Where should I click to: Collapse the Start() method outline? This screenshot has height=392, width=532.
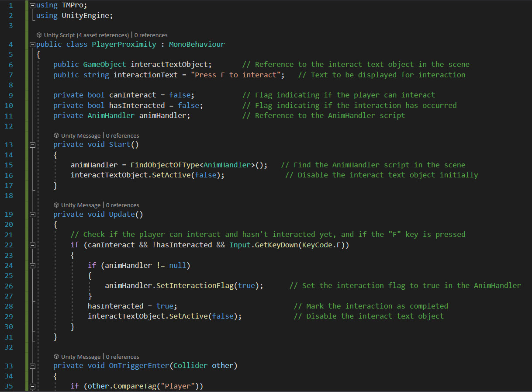click(x=32, y=145)
